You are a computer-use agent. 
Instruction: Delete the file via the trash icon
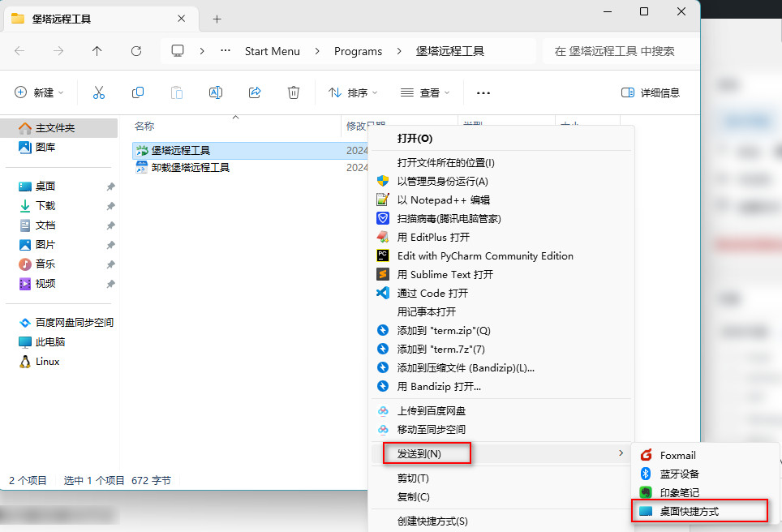[294, 92]
